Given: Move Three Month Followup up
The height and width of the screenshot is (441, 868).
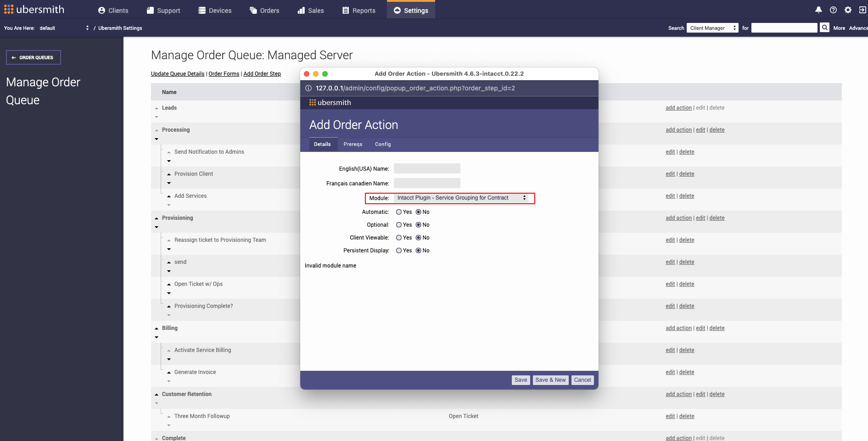Looking at the screenshot, I should 169,417.
